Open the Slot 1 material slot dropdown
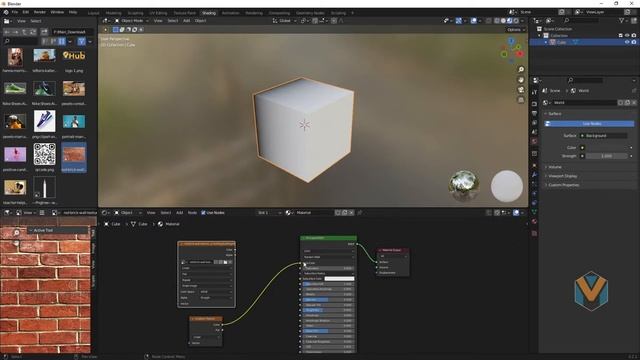Viewport: 640px width, 360px height. 268,213
